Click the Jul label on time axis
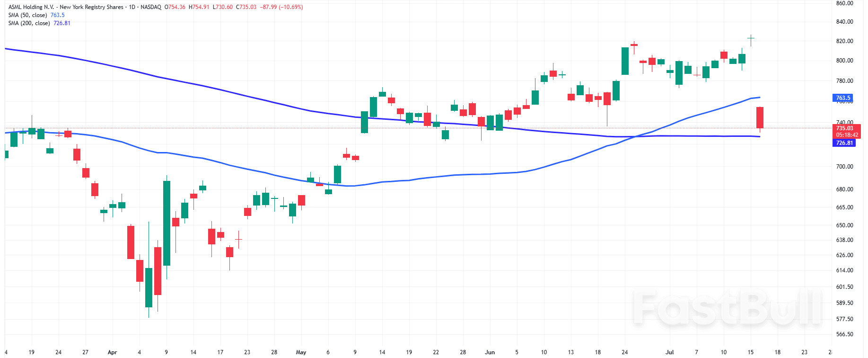Viewport: 868px width, 358px height. tap(669, 352)
